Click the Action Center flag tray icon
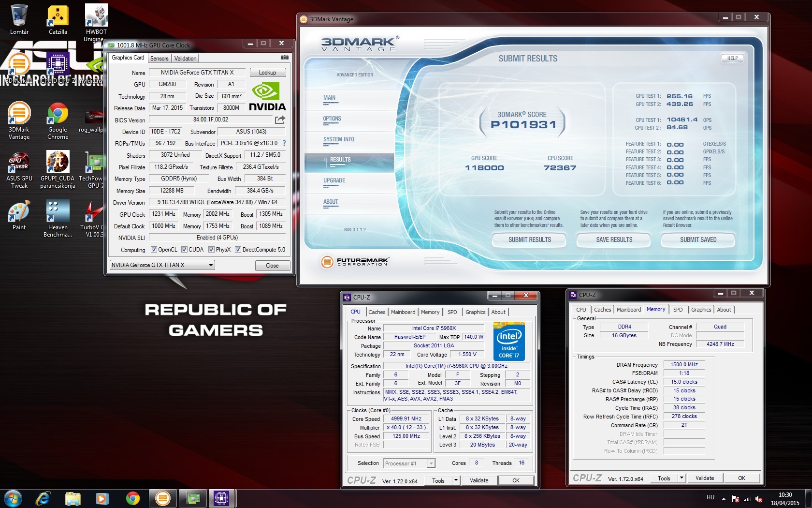The height and width of the screenshot is (508, 812). (735, 499)
